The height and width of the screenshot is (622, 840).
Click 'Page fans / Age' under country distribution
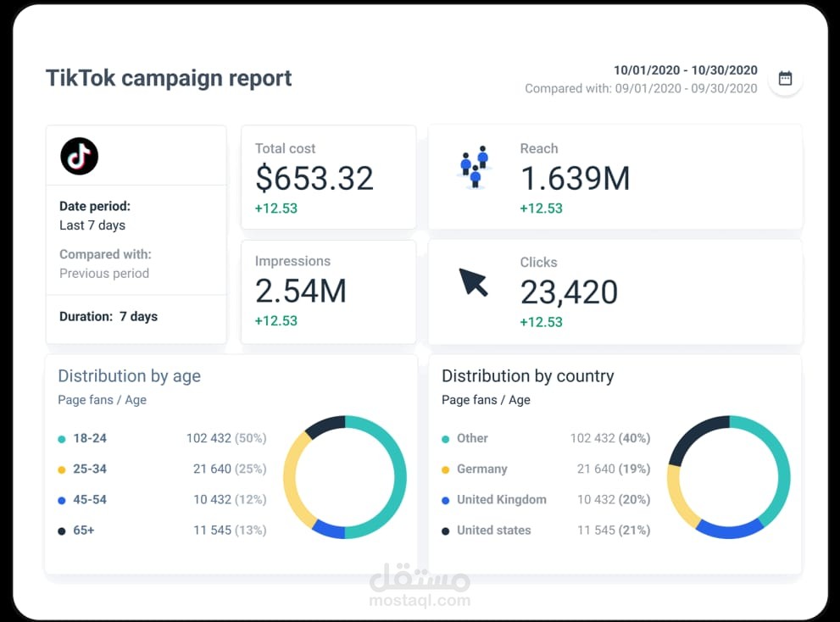(x=486, y=400)
